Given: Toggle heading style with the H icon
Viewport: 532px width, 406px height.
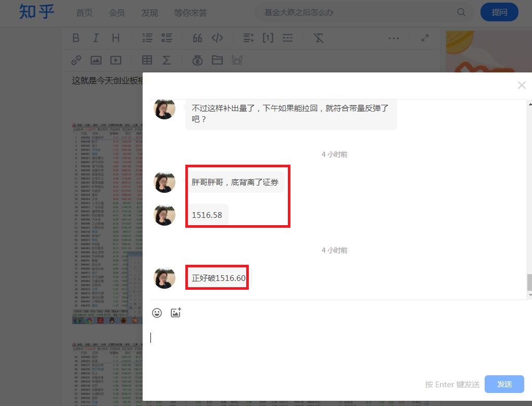Looking at the screenshot, I should [x=115, y=38].
